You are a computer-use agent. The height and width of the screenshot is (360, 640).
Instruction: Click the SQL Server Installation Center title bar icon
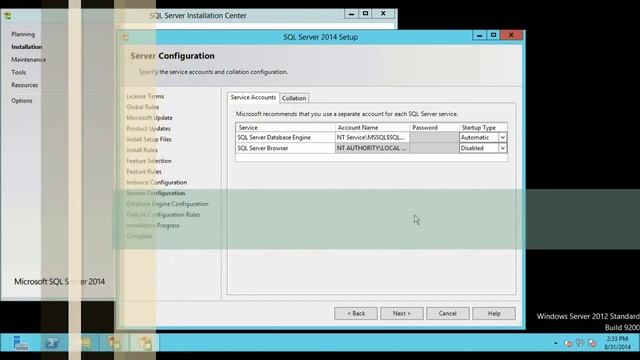pos(8,16)
